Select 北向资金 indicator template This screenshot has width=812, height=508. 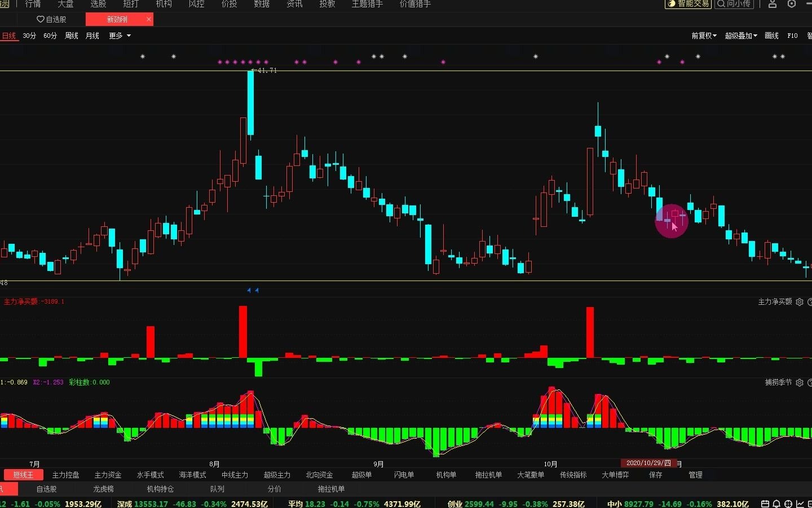(x=319, y=475)
